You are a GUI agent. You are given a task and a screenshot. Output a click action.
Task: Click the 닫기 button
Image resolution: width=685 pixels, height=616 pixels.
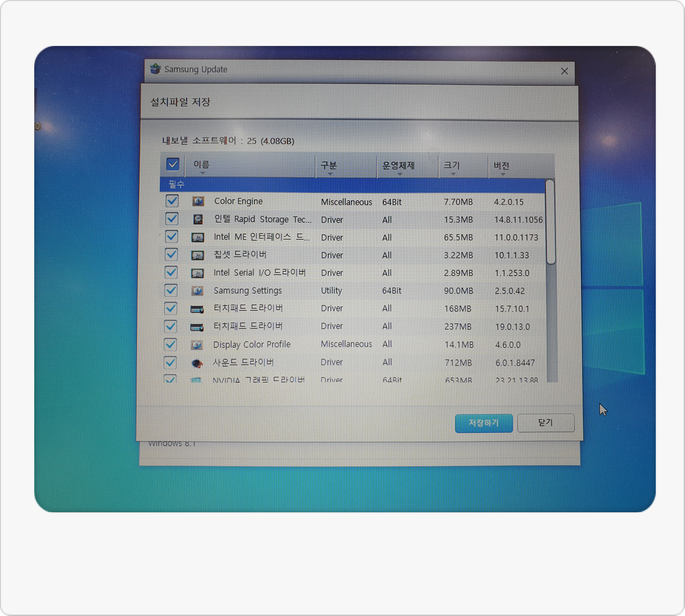545,422
